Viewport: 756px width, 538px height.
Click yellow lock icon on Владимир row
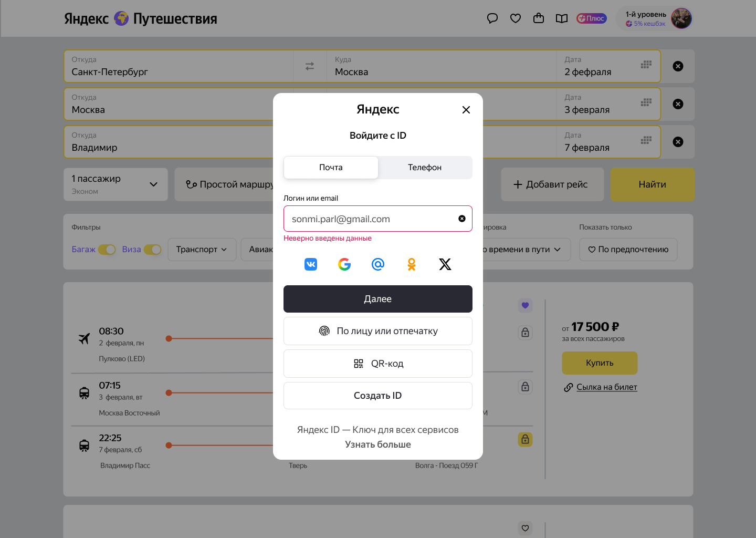coord(526,439)
